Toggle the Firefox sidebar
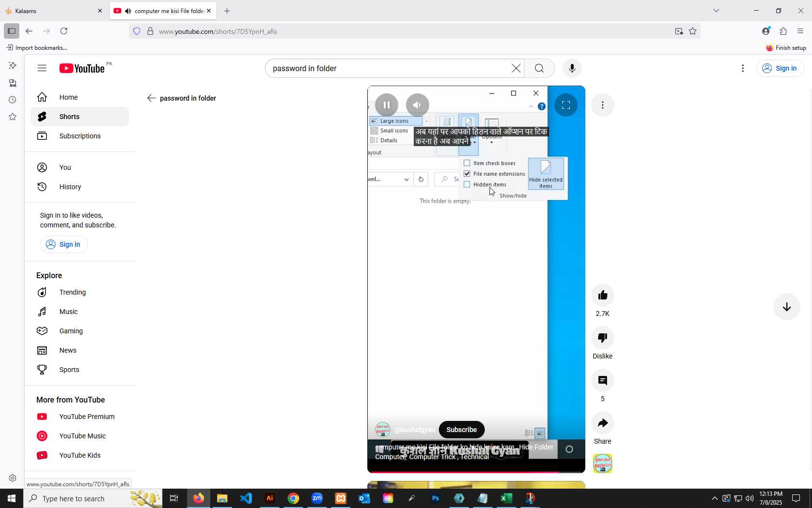The width and height of the screenshot is (812, 508). point(12,31)
